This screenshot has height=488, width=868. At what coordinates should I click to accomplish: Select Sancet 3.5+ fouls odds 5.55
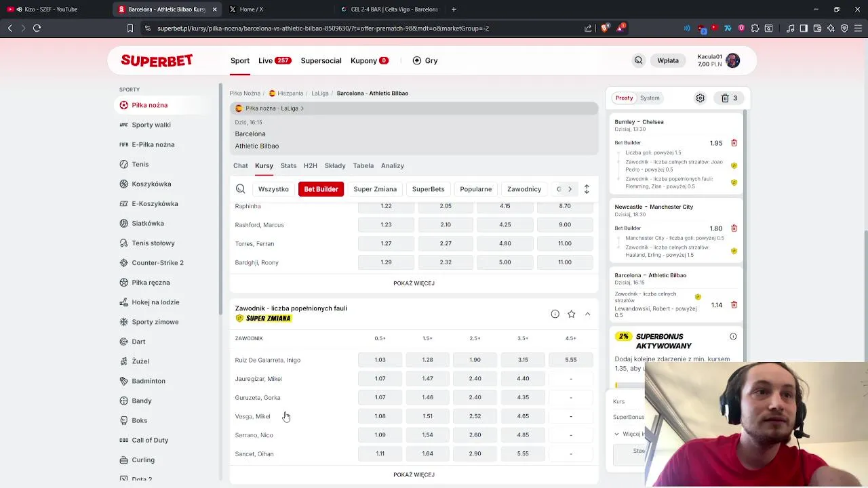(523, 453)
